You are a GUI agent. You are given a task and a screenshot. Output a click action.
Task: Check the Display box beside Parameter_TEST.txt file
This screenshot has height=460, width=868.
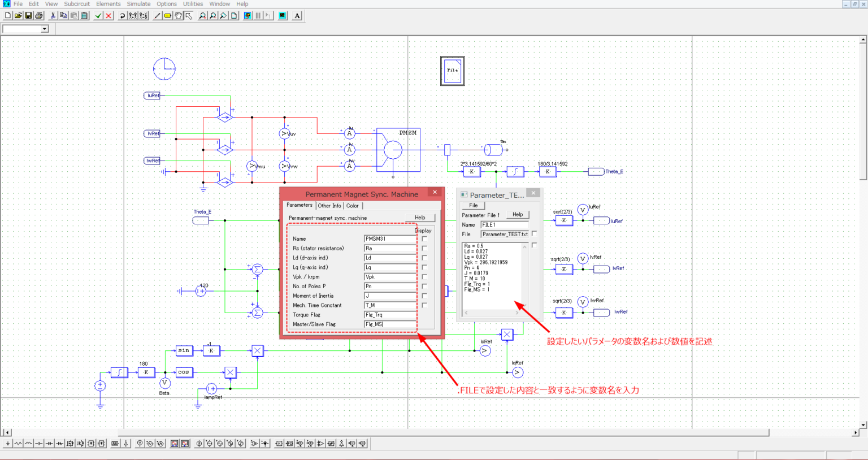pyautogui.click(x=534, y=233)
